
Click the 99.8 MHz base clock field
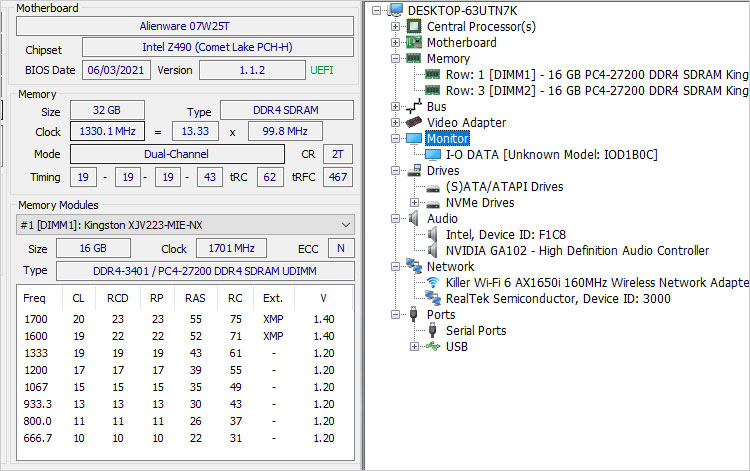click(x=285, y=131)
